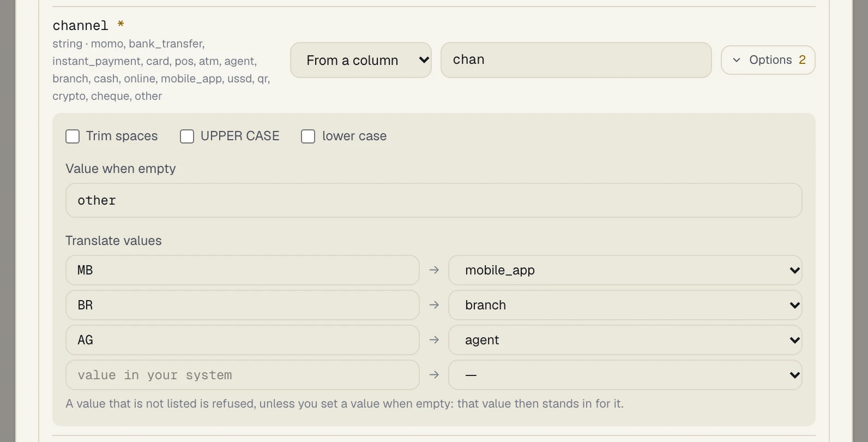Viewport: 868px width, 442px height.
Task: Click the arrow icon beside BR
Action: tap(434, 305)
